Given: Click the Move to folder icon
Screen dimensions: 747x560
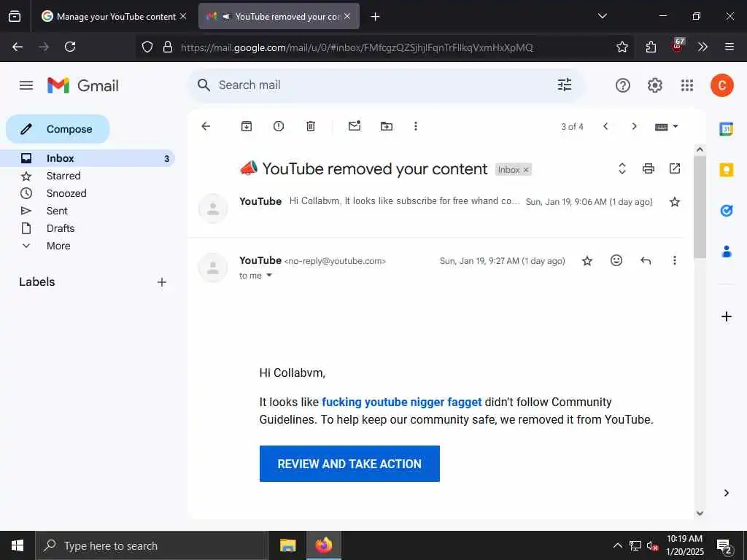Looking at the screenshot, I should click(x=387, y=126).
